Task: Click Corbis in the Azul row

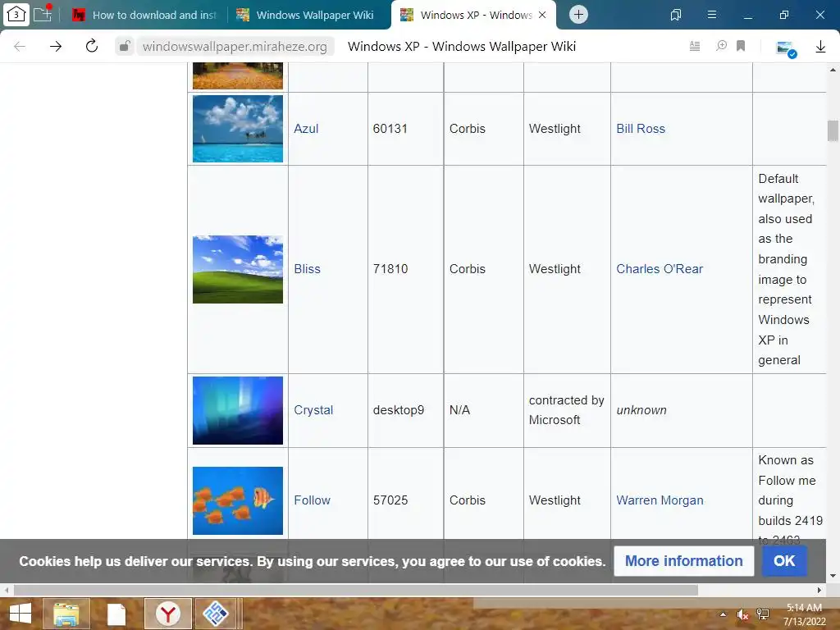Action: [467, 129]
